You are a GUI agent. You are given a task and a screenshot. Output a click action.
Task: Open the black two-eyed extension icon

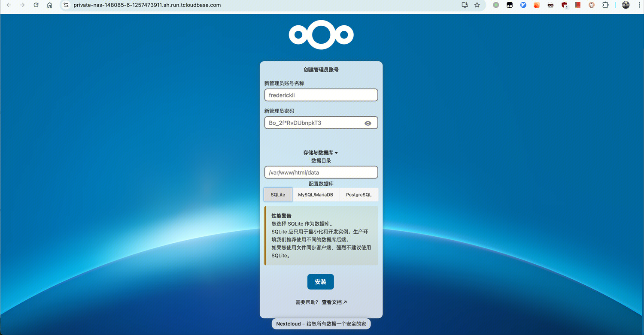point(510,5)
